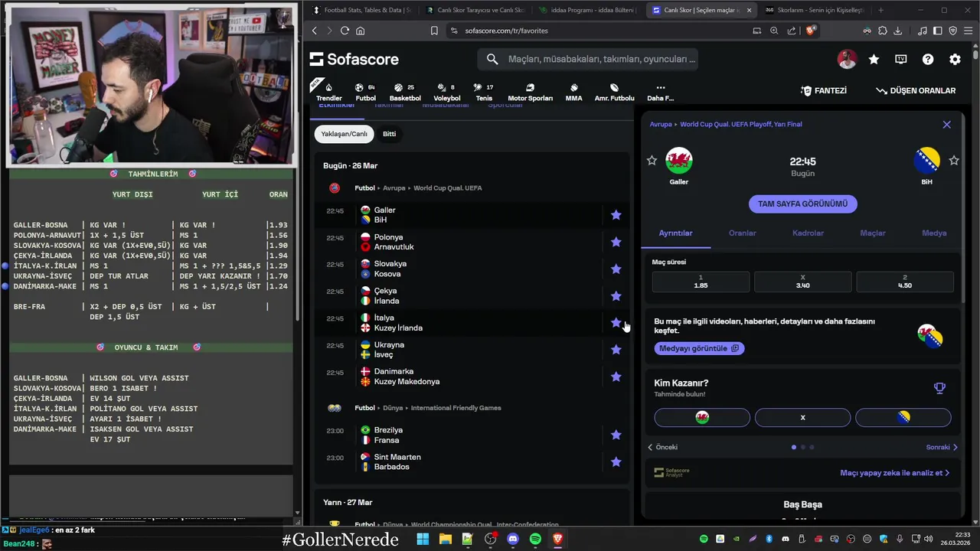This screenshot has width=980, height=551.
Task: Open the browser hamburger menu
Action: point(968,31)
